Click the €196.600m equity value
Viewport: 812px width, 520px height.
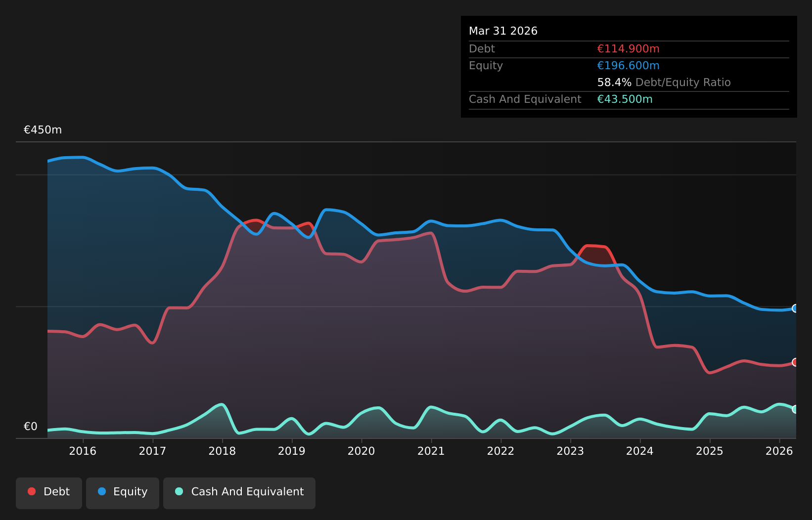[628, 66]
